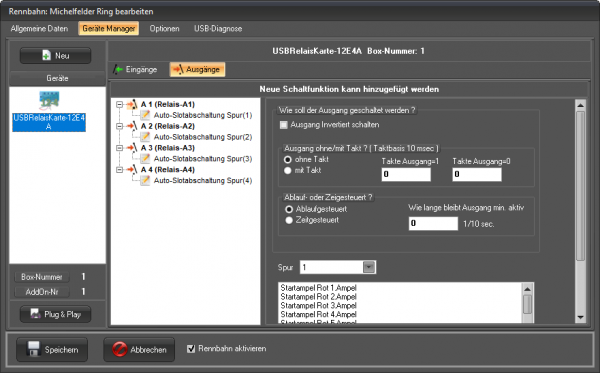Click the red arrow icon of Ausgänge
Viewport: 600px width, 373px height.
point(178,69)
